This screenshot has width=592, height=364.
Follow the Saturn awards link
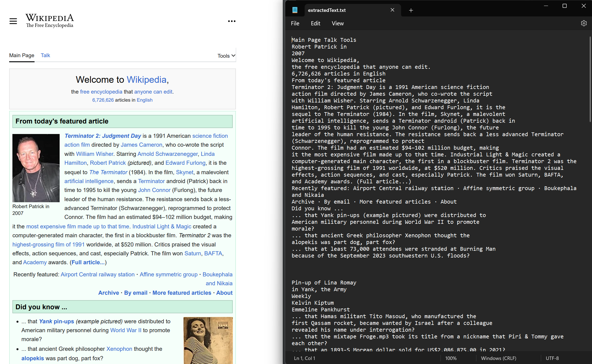(x=193, y=253)
